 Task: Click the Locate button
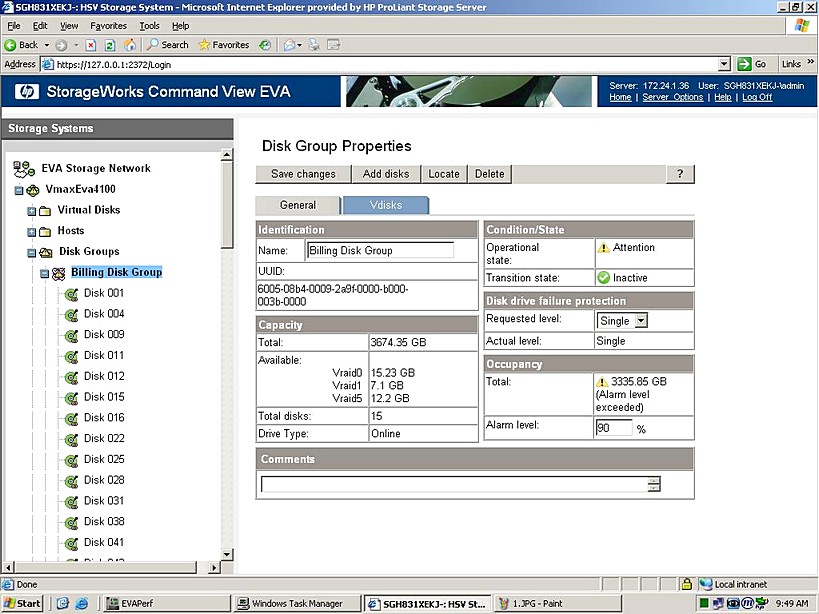tap(444, 174)
